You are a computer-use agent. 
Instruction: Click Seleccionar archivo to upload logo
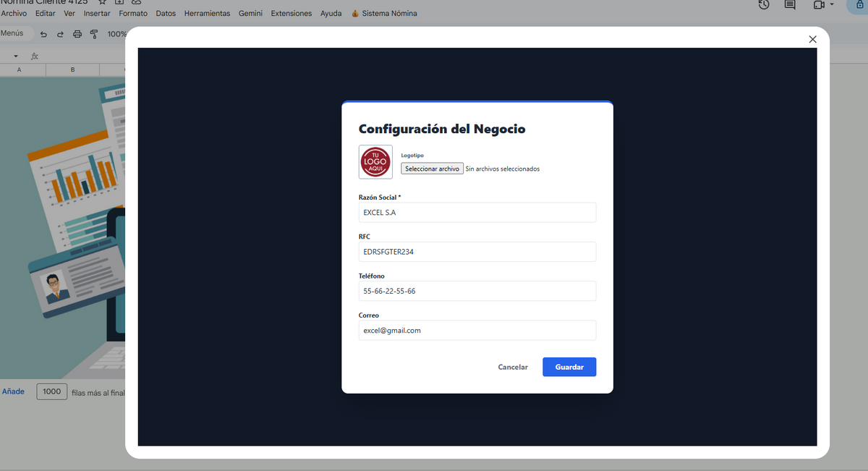coord(432,169)
